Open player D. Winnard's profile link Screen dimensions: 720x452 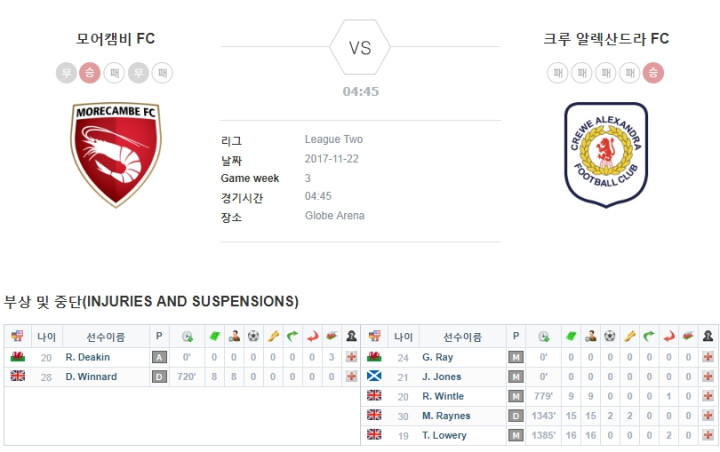point(91,377)
